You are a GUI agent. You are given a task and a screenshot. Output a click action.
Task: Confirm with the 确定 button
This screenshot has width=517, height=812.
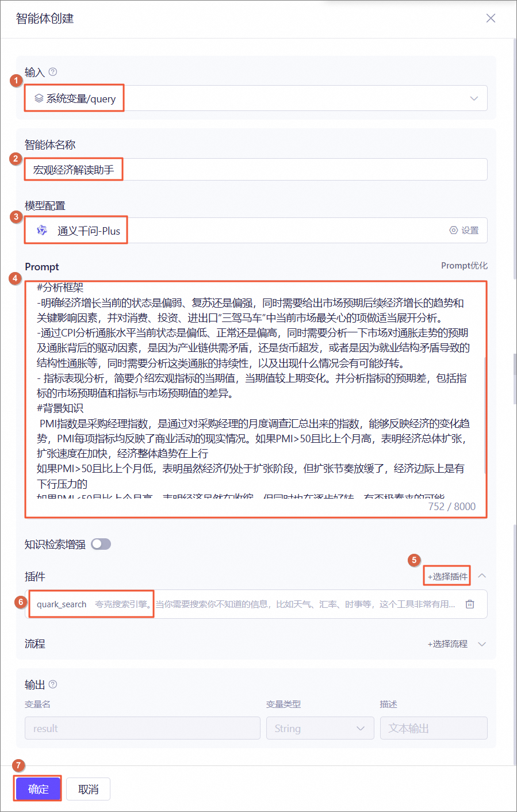[x=38, y=789]
